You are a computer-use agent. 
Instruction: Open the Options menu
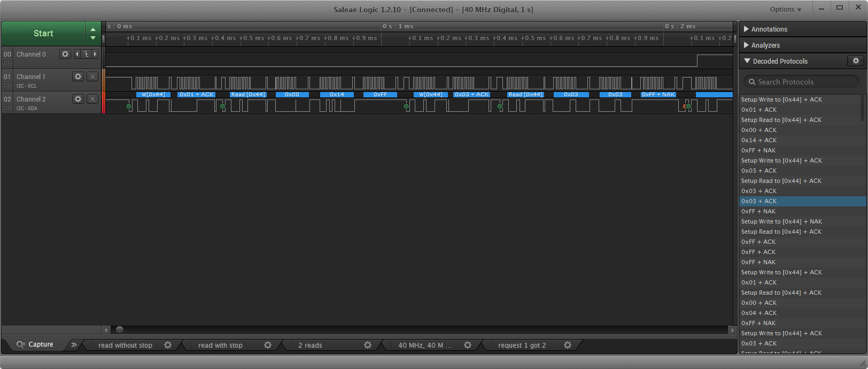tap(786, 9)
